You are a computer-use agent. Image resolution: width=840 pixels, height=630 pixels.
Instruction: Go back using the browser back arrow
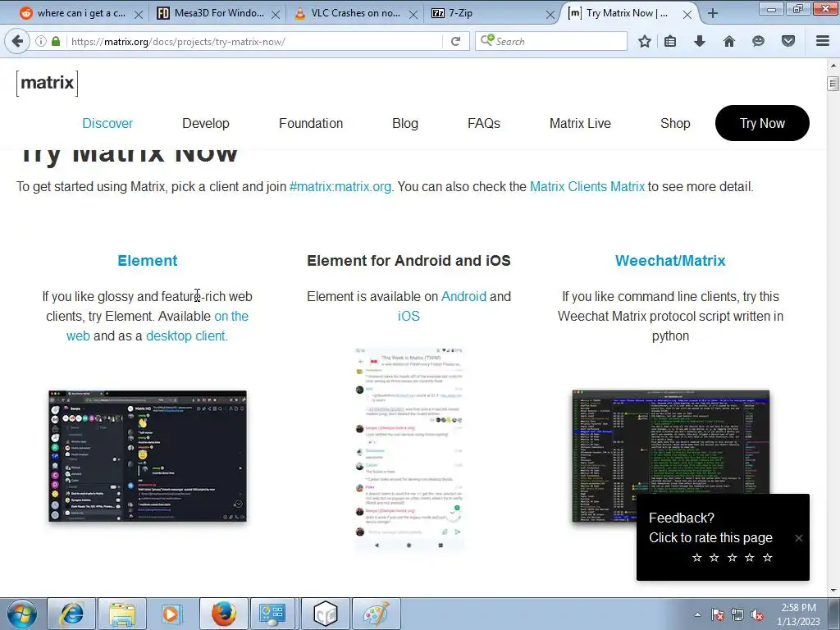click(x=17, y=41)
